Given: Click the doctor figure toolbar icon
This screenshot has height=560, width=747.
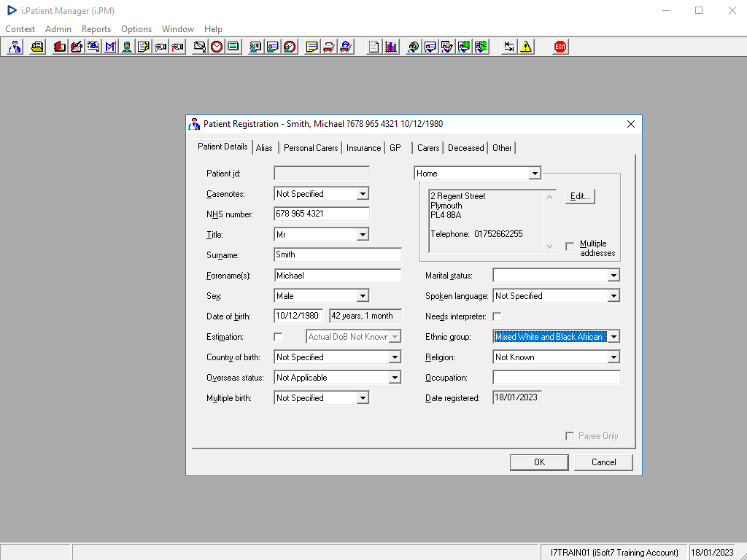Looking at the screenshot, I should tap(15, 47).
